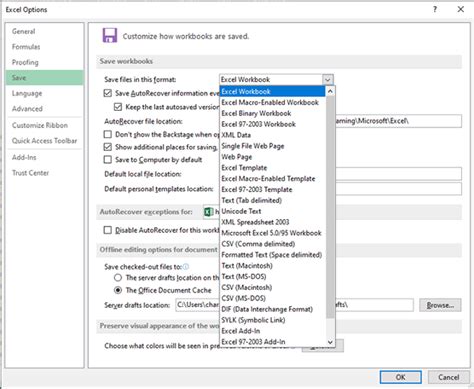474x389 pixels.
Task: Click the Browse button for server drafts
Action: tap(440, 305)
